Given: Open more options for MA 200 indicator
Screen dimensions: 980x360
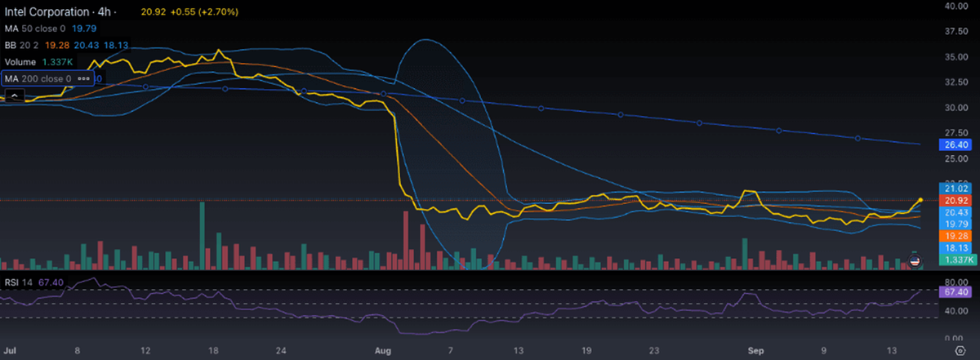Looking at the screenshot, I should pos(83,79).
